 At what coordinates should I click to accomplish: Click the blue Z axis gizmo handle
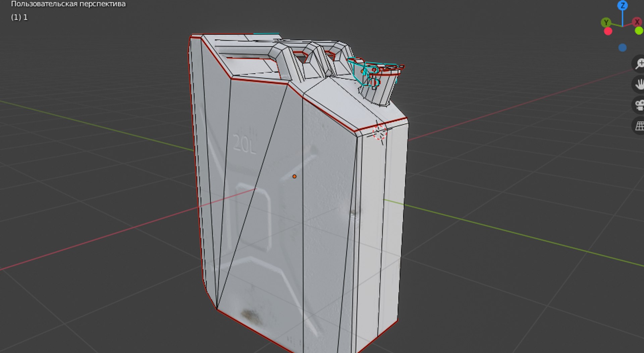pos(623,5)
